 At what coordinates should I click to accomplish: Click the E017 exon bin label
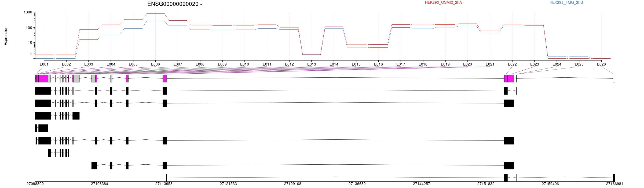[x=401, y=64]
